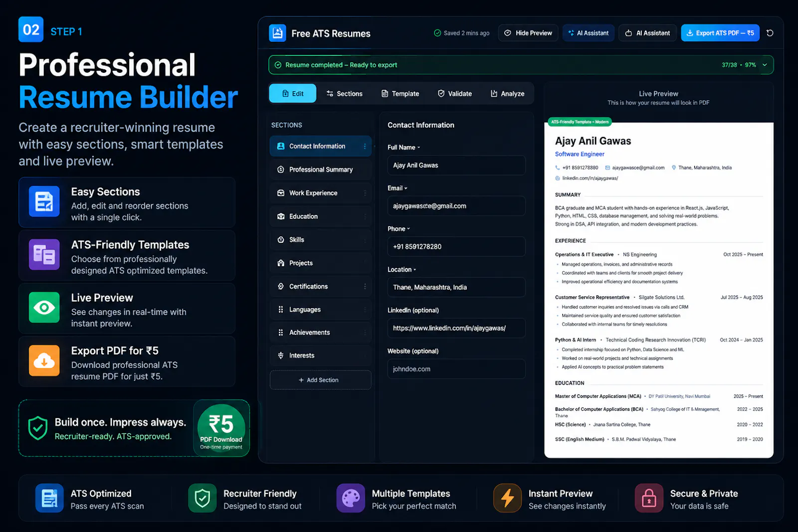Click the Secure & Private lock icon

click(x=649, y=498)
